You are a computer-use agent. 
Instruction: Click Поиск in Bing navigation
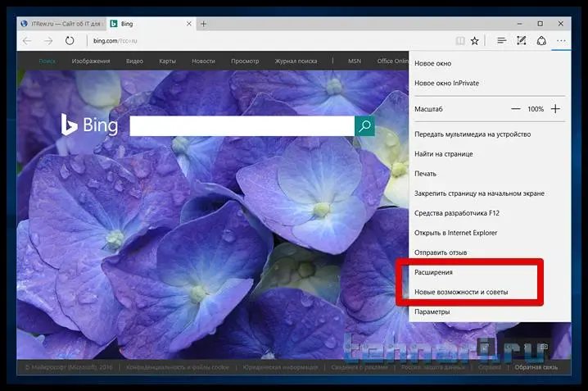pos(47,61)
